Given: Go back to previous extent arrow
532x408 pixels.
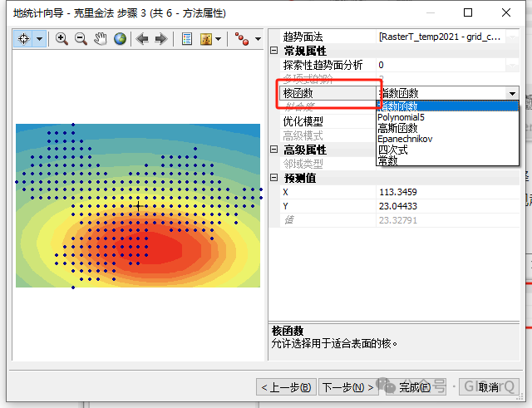Looking at the screenshot, I should click(x=142, y=39).
